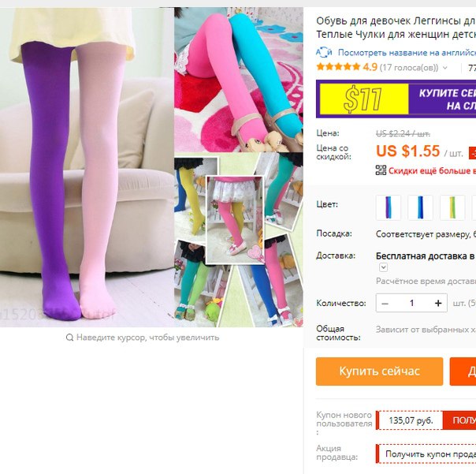Image resolution: width=476 pixels, height=474 pixels.
Task: Open Посмотреть название на английском link
Action: coord(407,53)
